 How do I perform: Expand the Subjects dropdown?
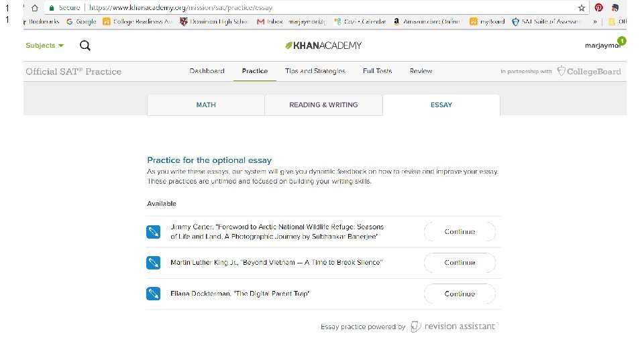(45, 46)
